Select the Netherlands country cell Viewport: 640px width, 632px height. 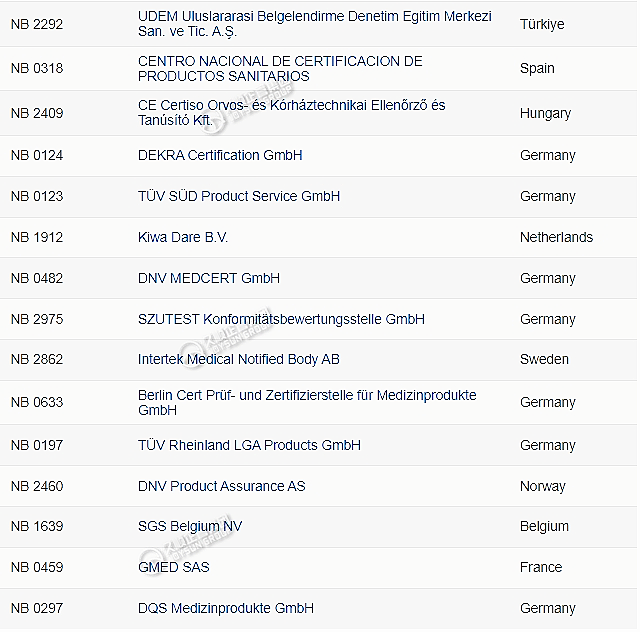pos(556,237)
